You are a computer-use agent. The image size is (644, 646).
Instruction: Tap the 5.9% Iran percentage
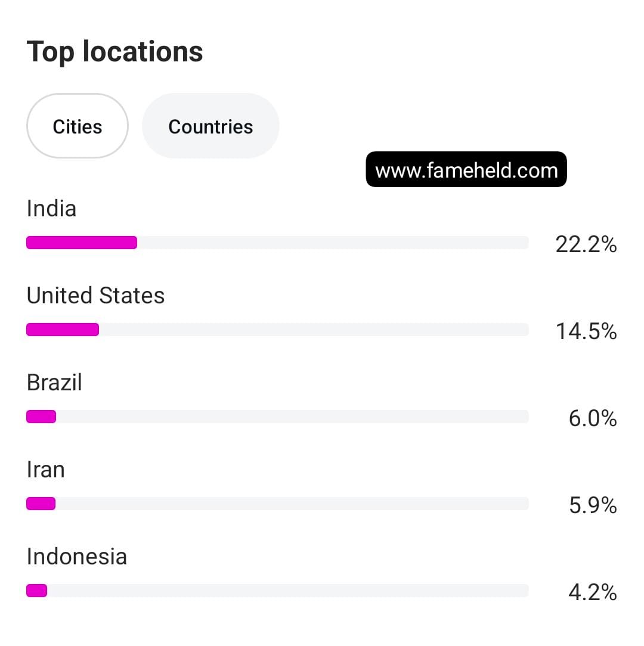coord(592,505)
